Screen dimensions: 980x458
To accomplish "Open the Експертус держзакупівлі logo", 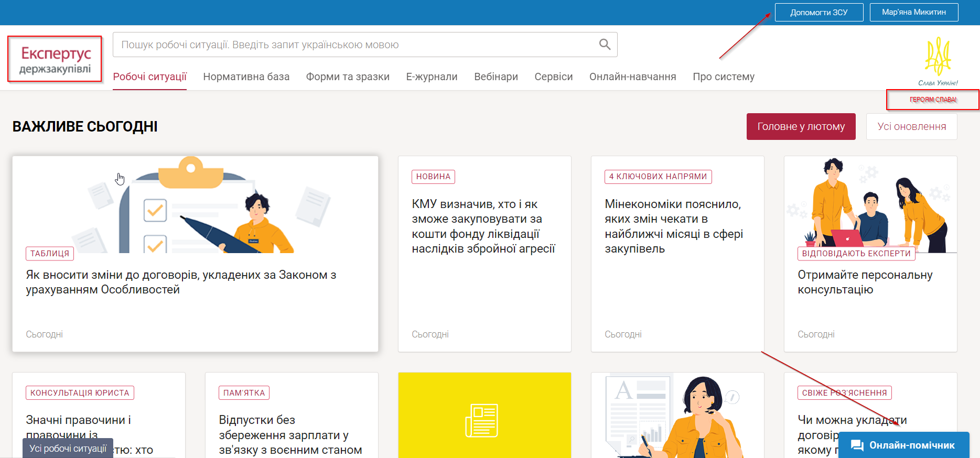I will click(55, 59).
